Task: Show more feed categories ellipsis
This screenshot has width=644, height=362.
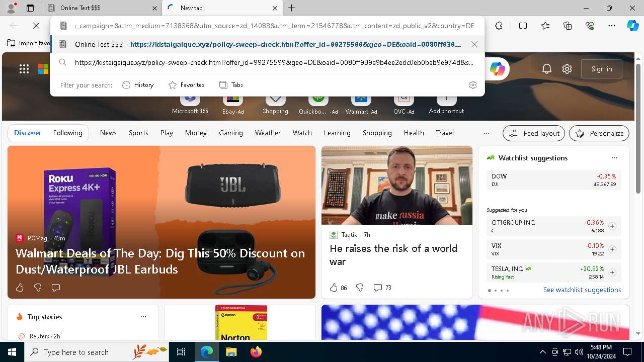Action: point(486,133)
